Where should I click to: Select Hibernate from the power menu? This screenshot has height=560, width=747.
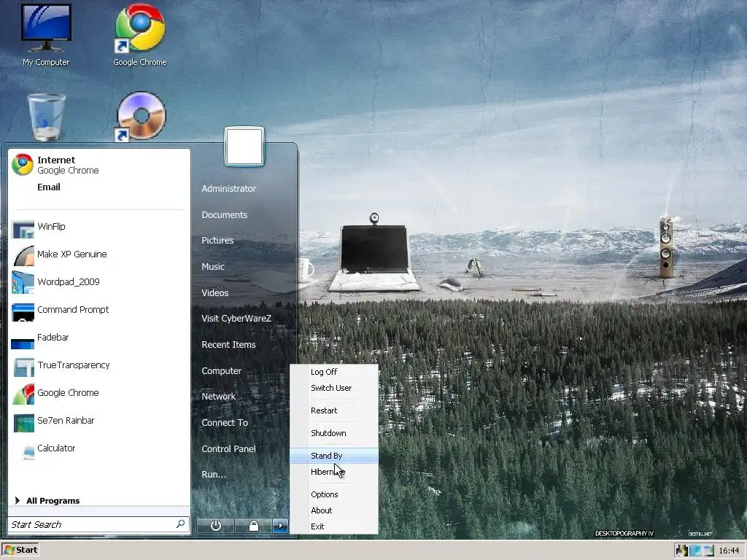(334, 472)
